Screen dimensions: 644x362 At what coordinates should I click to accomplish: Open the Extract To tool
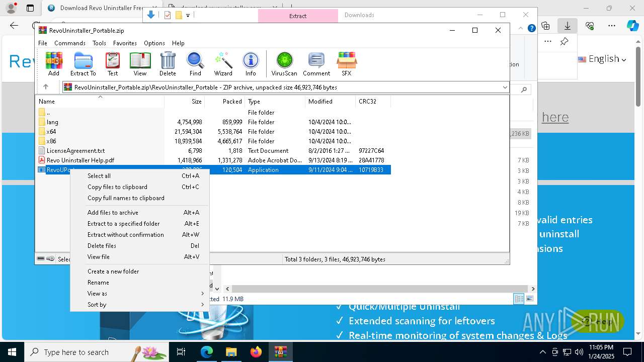coord(83,64)
